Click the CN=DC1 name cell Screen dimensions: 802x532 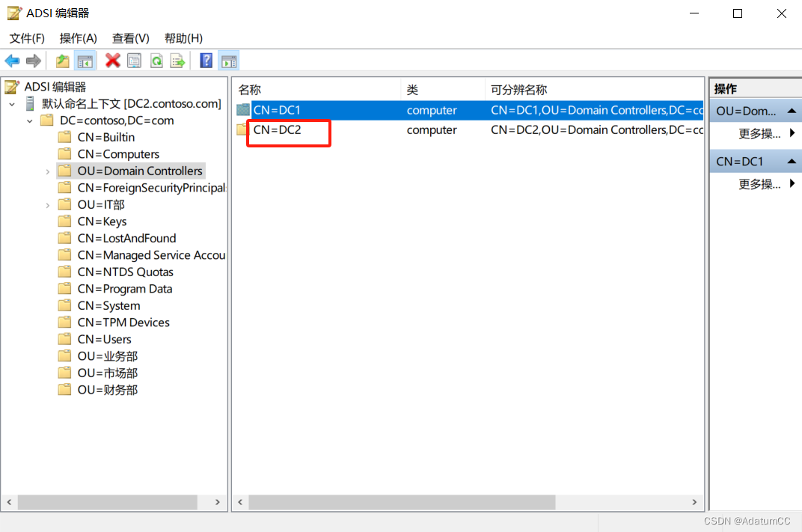(277, 110)
